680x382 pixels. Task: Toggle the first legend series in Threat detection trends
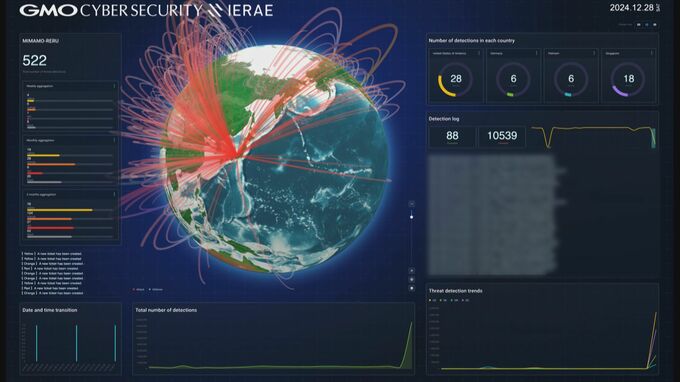(x=432, y=300)
